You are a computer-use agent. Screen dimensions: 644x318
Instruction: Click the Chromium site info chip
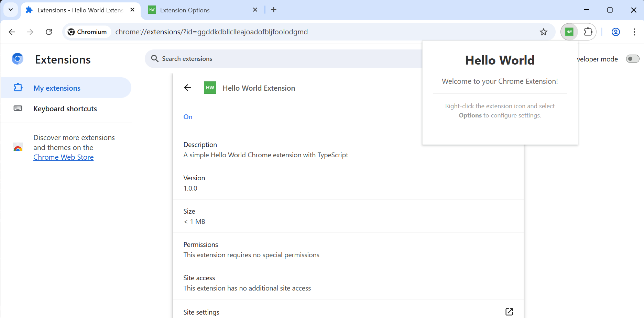pos(88,32)
